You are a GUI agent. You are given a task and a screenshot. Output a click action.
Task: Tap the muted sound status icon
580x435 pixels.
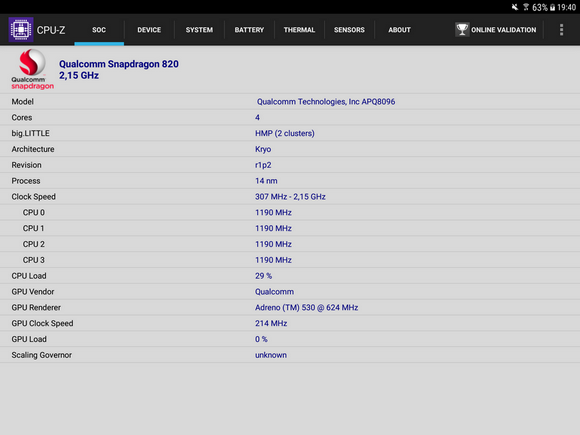pos(515,7)
